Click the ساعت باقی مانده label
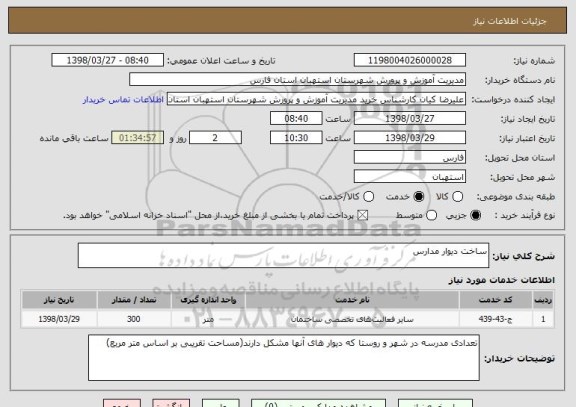Image resolution: width=576 pixels, height=407 pixels. (x=74, y=138)
